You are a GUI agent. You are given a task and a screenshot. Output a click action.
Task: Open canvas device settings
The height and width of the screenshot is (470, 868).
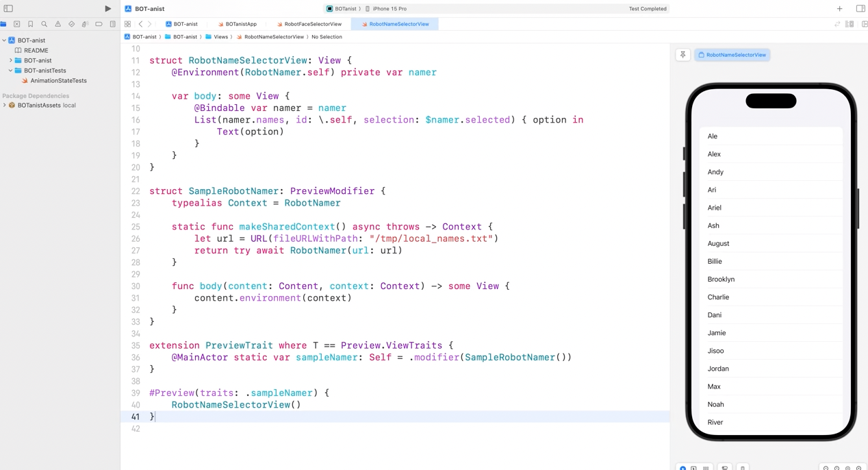[725, 468]
